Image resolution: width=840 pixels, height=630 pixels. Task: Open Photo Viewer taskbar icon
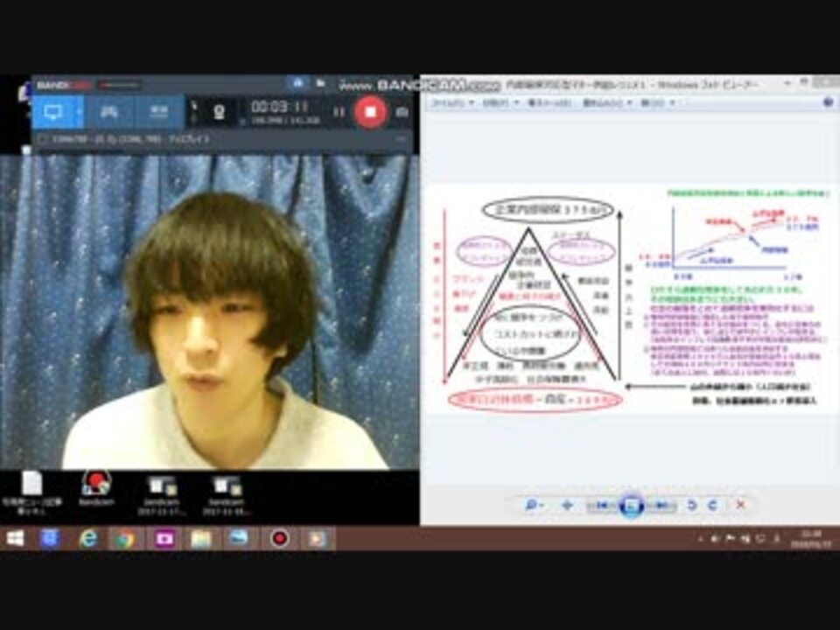[x=239, y=538]
